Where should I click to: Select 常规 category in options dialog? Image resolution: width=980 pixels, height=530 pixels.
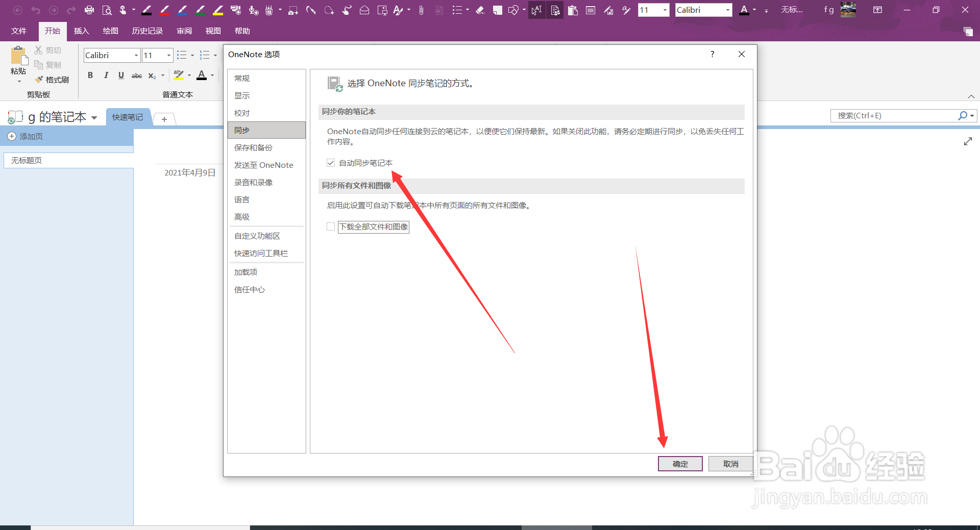click(x=266, y=78)
